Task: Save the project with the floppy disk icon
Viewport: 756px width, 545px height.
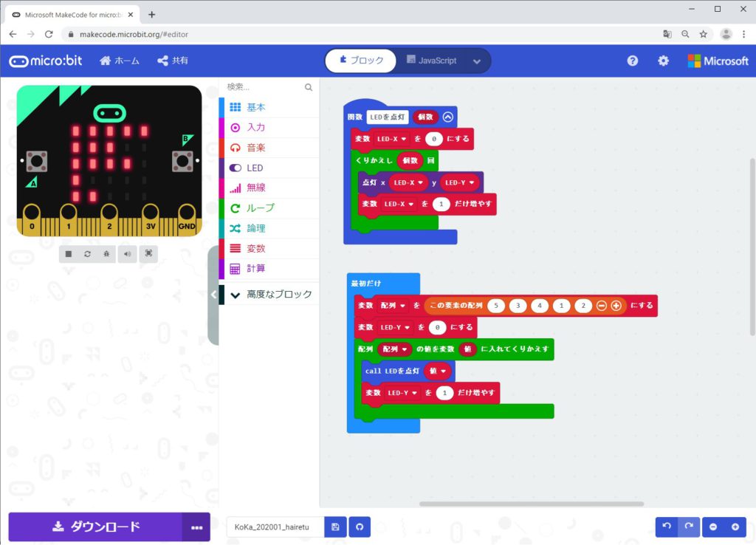Action: pyautogui.click(x=335, y=527)
